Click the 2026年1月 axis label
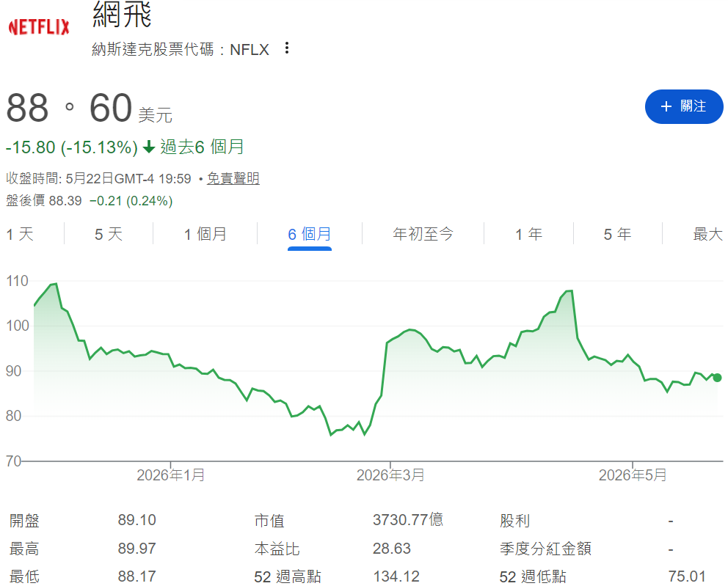Viewport: 728px width, 586px height. [171, 475]
